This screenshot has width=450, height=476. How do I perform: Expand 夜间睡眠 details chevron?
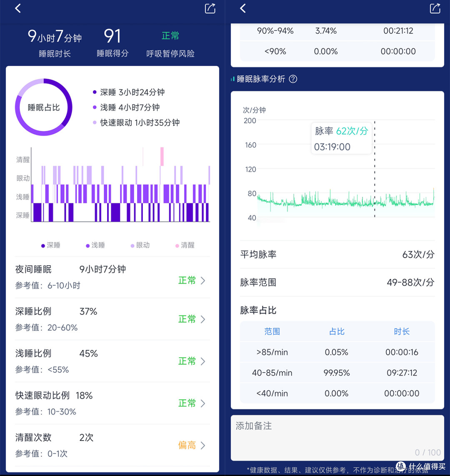coord(203,281)
